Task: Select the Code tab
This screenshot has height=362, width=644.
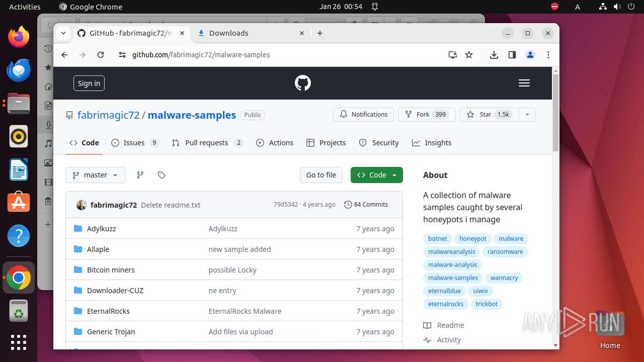Action: pyautogui.click(x=84, y=143)
